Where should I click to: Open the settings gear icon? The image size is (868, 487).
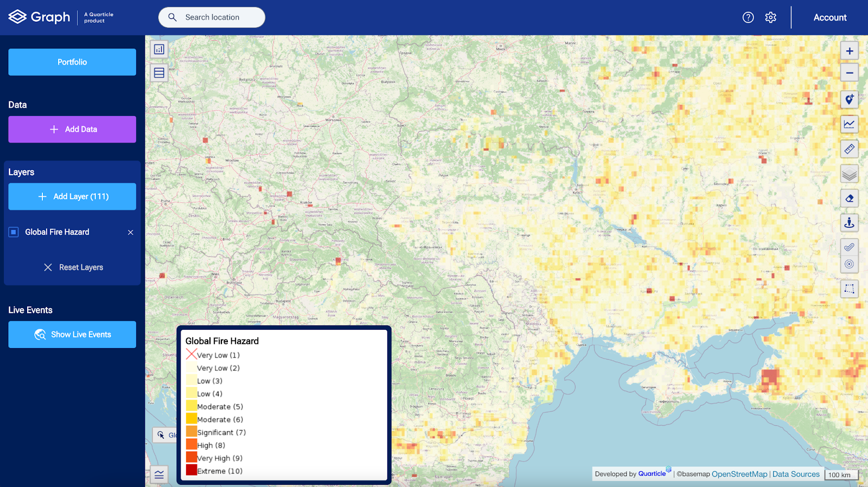[x=770, y=17]
